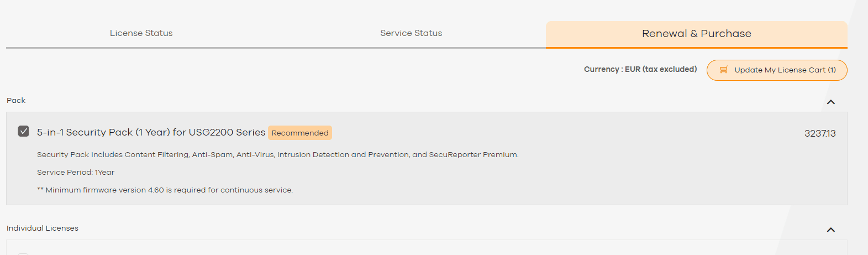The height and width of the screenshot is (255, 868).
Task: Click the 3237.13 pack price
Action: click(x=820, y=133)
